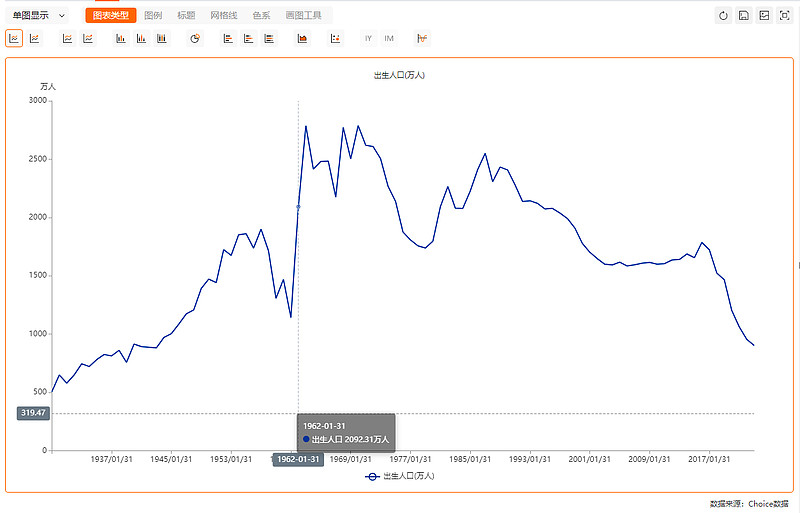This screenshot has width=800, height=513.
Task: Select the orange-outlined active line chart icon
Action: pos(14,38)
